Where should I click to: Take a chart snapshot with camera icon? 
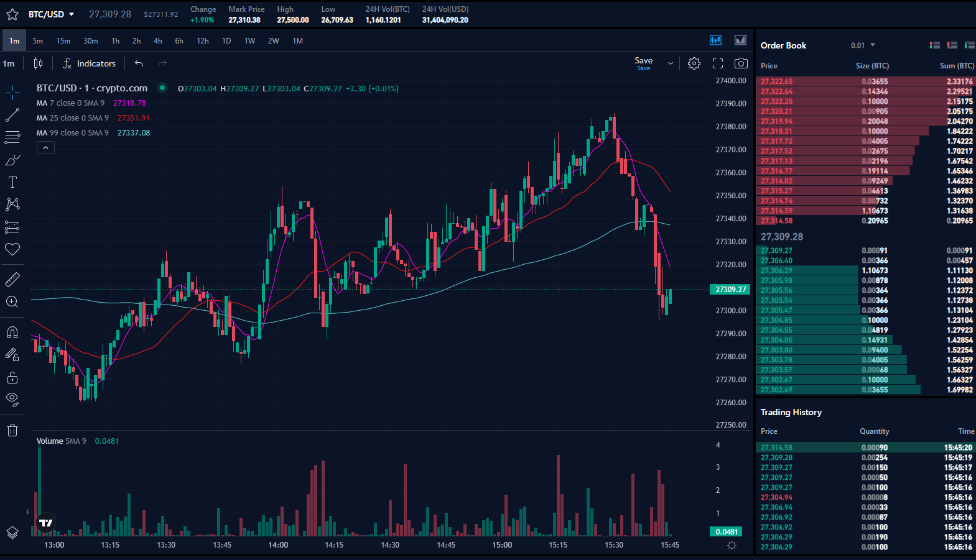point(741,63)
